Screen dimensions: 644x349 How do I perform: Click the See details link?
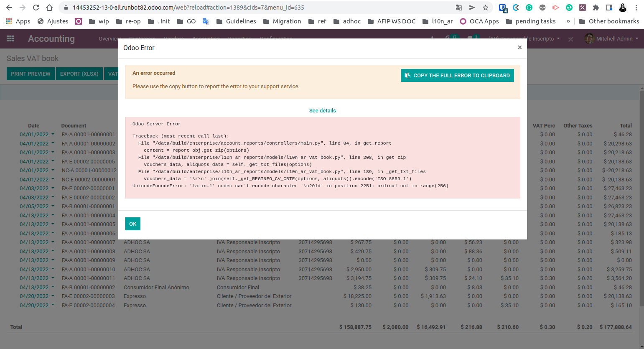point(323,110)
